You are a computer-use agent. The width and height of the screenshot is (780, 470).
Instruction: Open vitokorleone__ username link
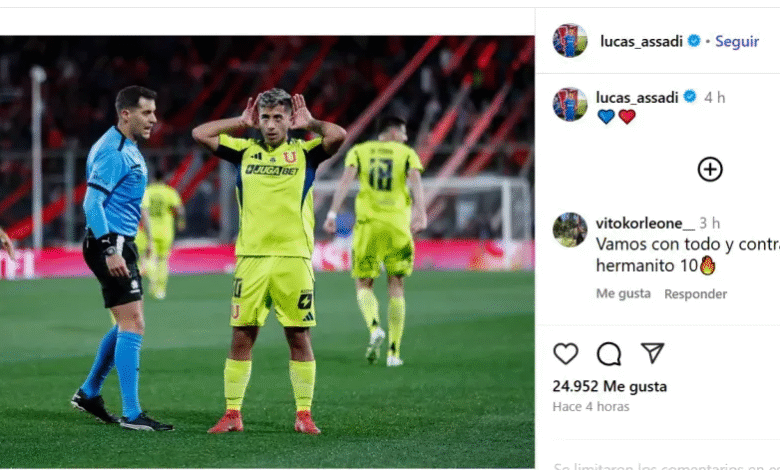coord(645,223)
